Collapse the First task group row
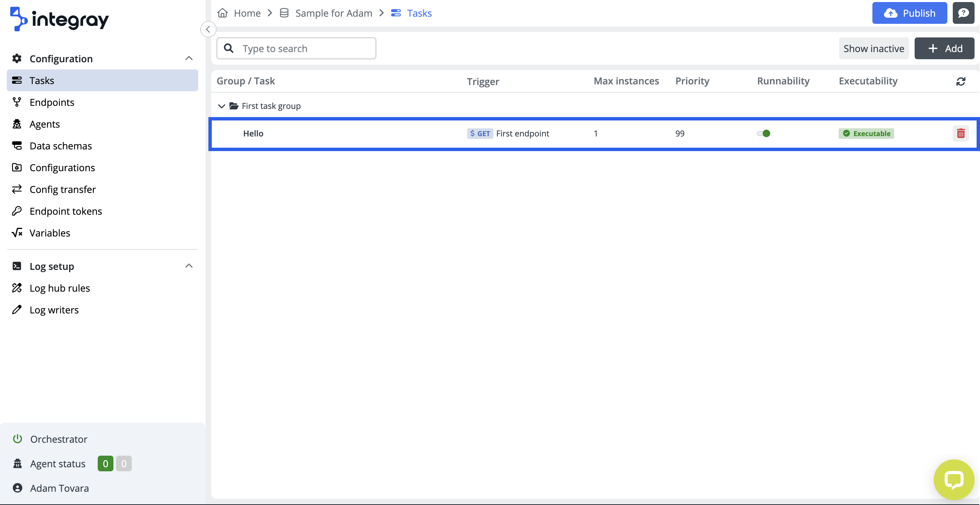The image size is (980, 505). point(221,106)
